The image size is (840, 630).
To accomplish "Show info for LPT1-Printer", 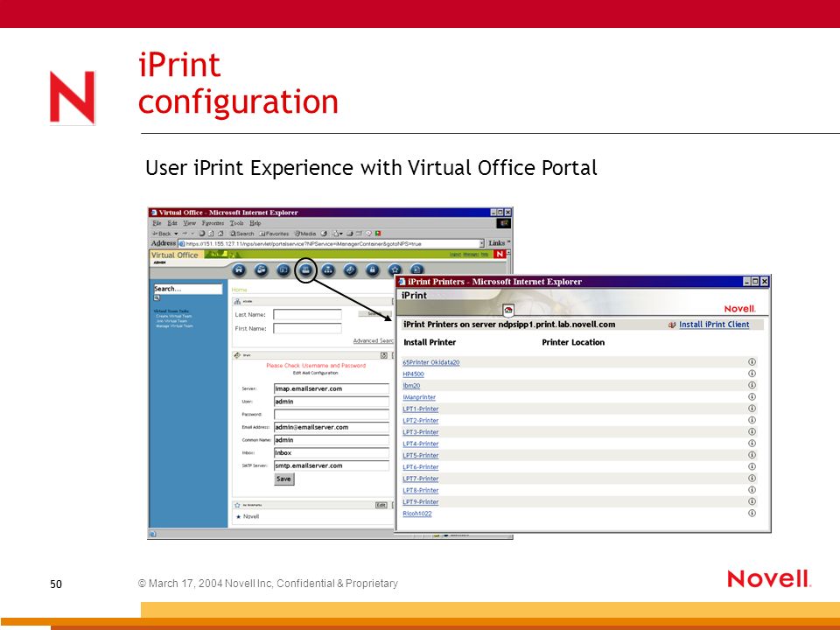I will pyautogui.click(x=752, y=409).
